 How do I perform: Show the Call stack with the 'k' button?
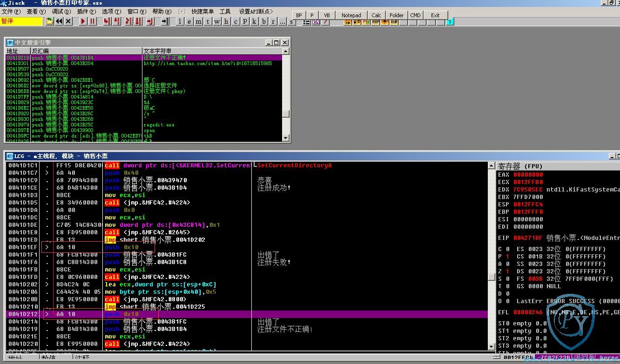point(254,21)
